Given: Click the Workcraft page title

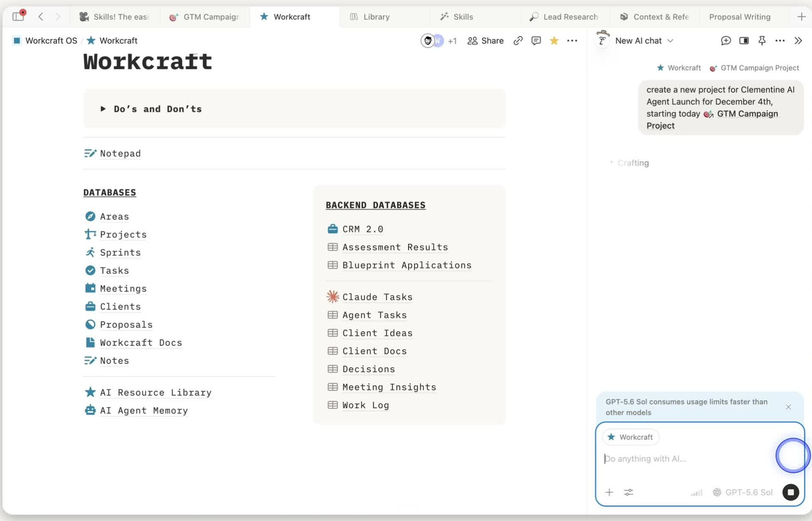Looking at the screenshot, I should pyautogui.click(x=148, y=62).
